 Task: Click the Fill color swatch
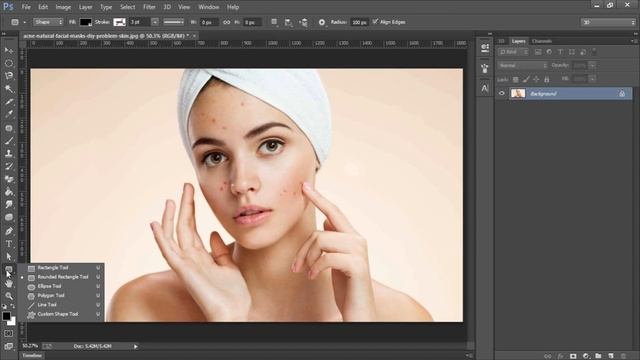click(85, 22)
